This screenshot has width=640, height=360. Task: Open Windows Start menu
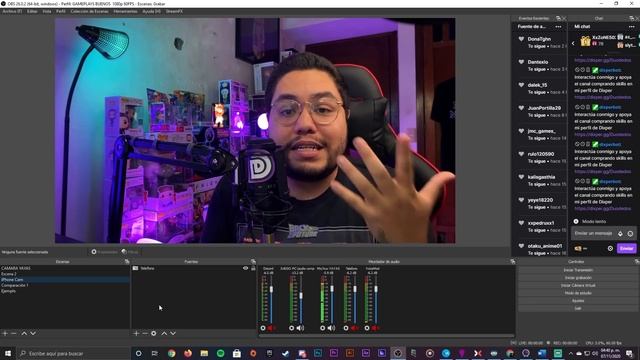8,353
